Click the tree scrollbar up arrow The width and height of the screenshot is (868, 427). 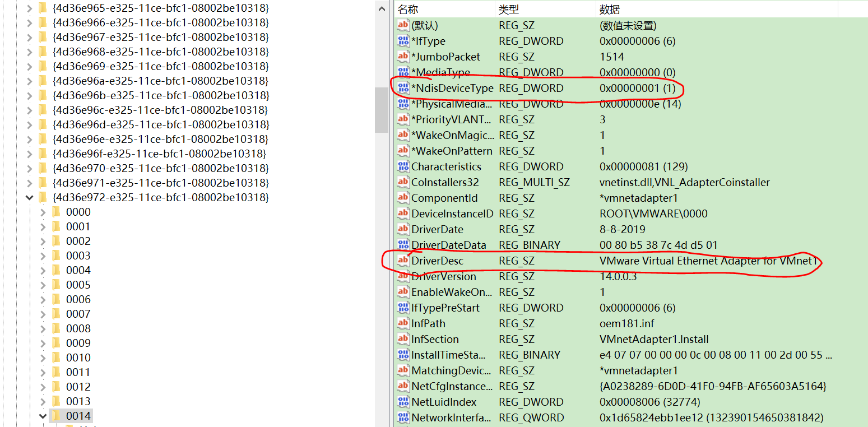click(x=382, y=8)
